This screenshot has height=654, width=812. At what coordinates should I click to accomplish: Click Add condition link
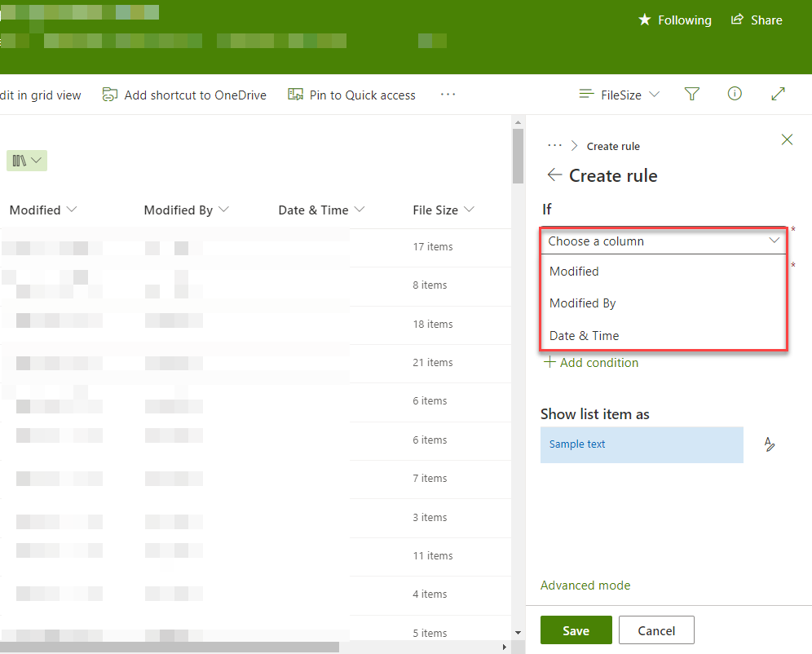[x=591, y=362]
